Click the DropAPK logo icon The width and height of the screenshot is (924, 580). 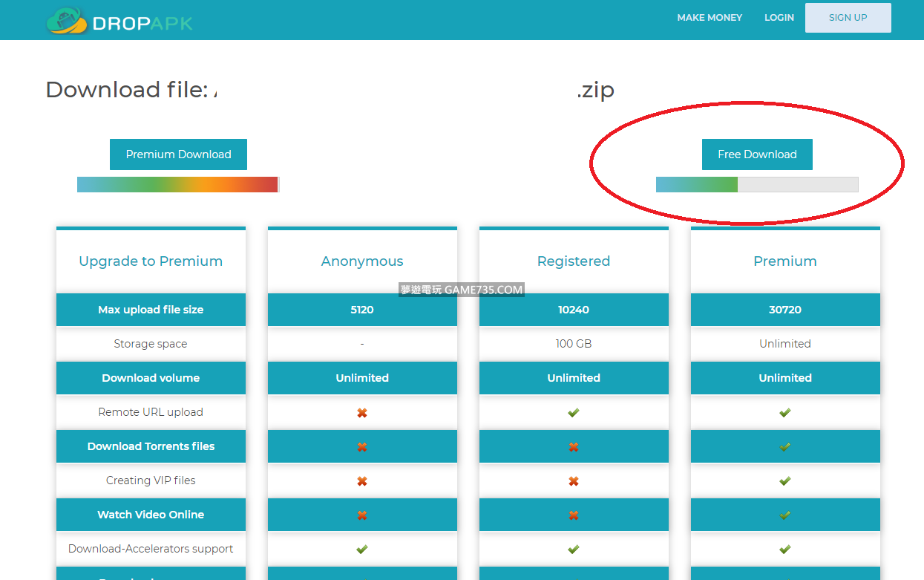[x=67, y=21]
